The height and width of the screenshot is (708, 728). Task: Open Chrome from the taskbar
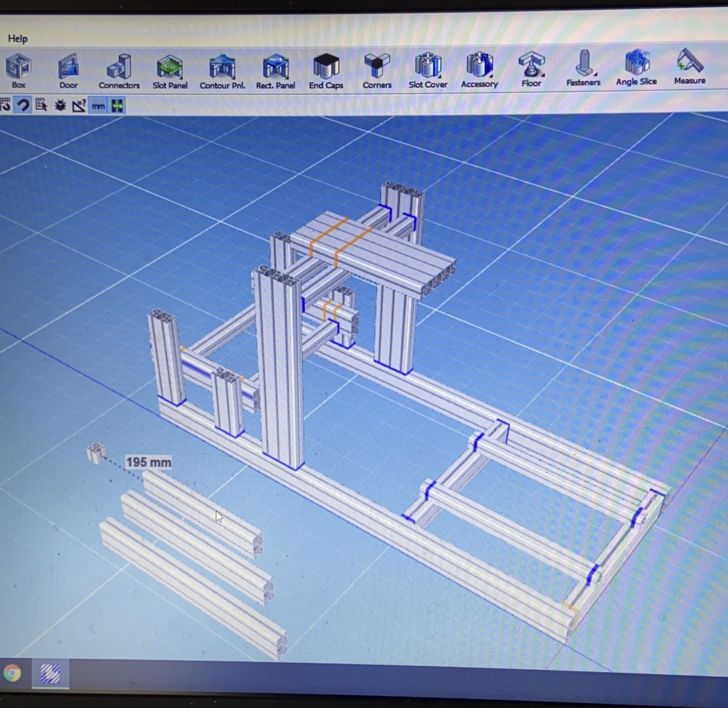[13, 674]
